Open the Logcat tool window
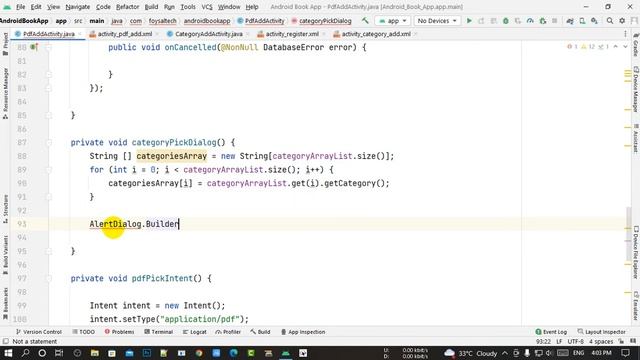Screen dimensions: 640x360 [194, 332]
